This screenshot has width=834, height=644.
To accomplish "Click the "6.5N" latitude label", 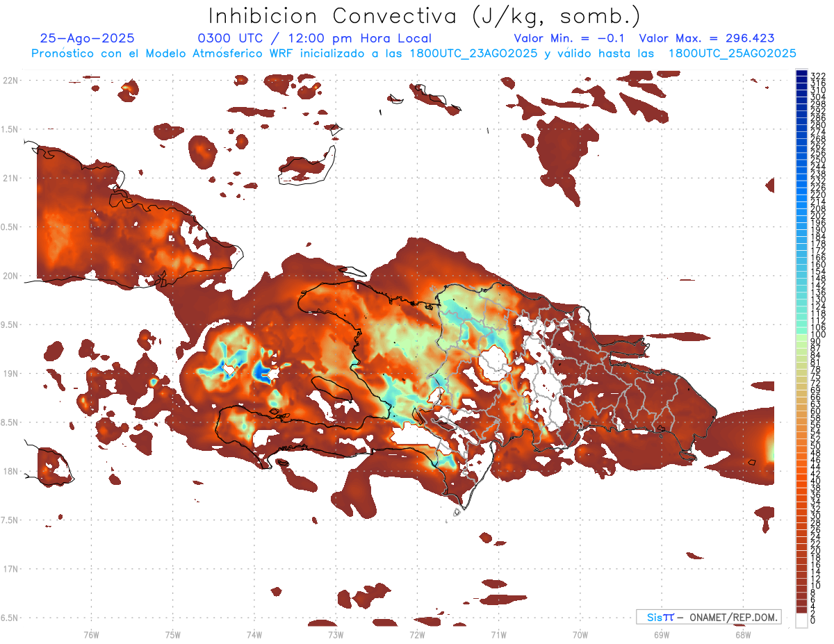I will [x=10, y=618].
